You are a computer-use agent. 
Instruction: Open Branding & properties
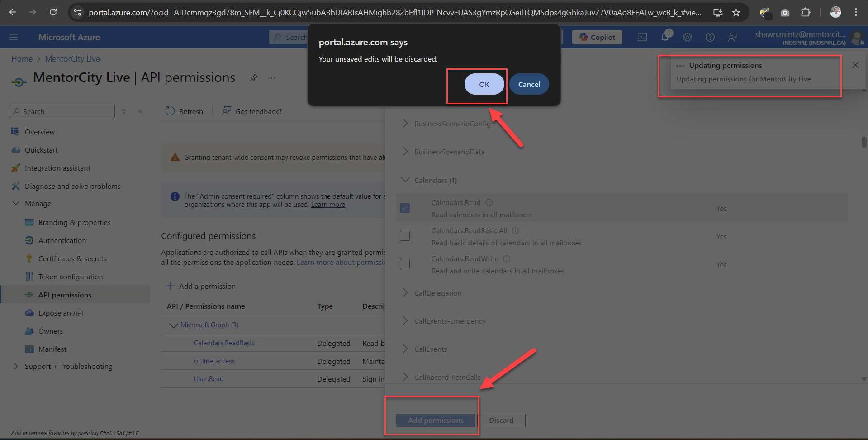pos(74,222)
